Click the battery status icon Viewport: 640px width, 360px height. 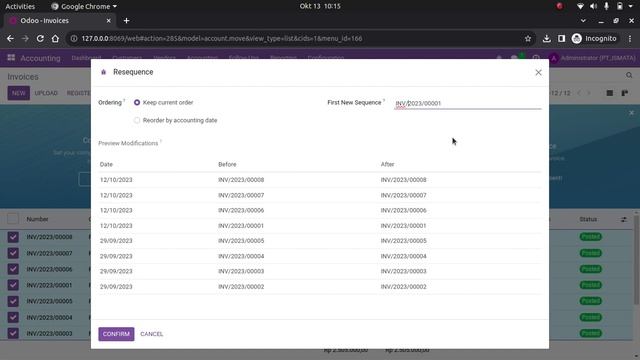[x=620, y=6]
